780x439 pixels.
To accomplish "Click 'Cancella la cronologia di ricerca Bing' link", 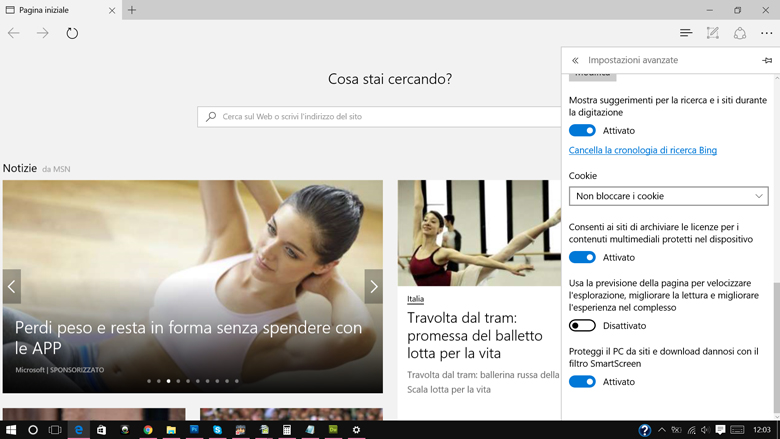I will [643, 150].
